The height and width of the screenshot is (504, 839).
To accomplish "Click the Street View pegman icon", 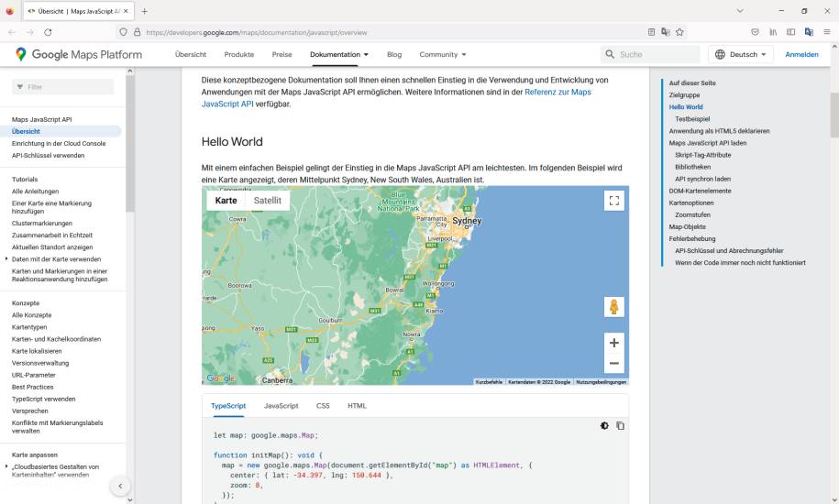I will (614, 307).
